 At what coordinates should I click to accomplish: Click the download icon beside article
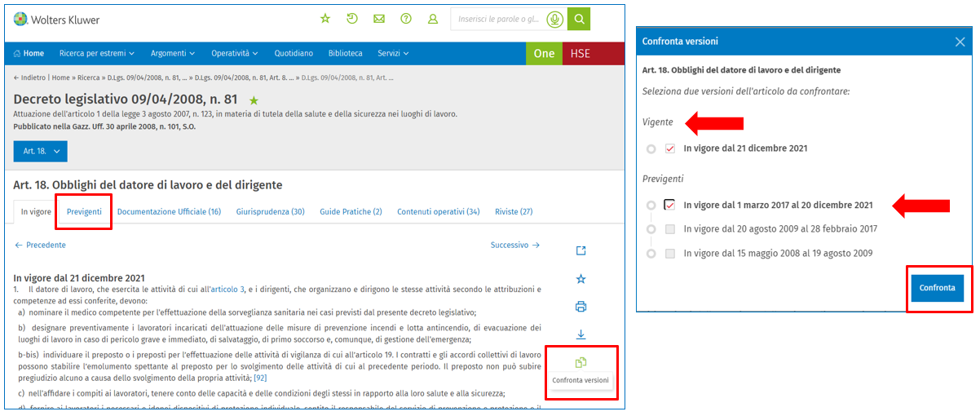pyautogui.click(x=580, y=334)
